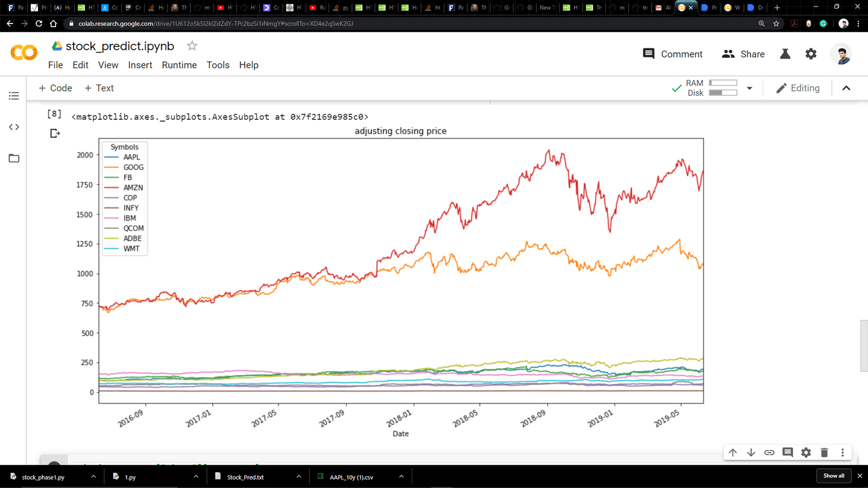Add a comment on the cell
This screenshot has height=488, width=868.
[787, 452]
